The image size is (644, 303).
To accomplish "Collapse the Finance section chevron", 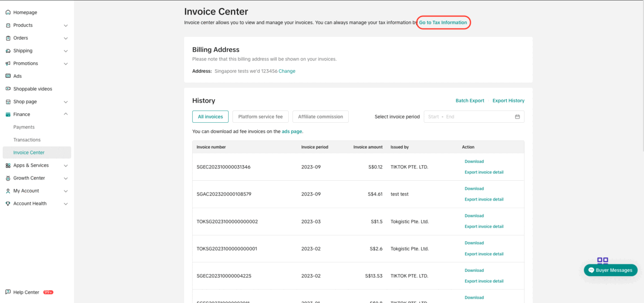I will point(65,114).
